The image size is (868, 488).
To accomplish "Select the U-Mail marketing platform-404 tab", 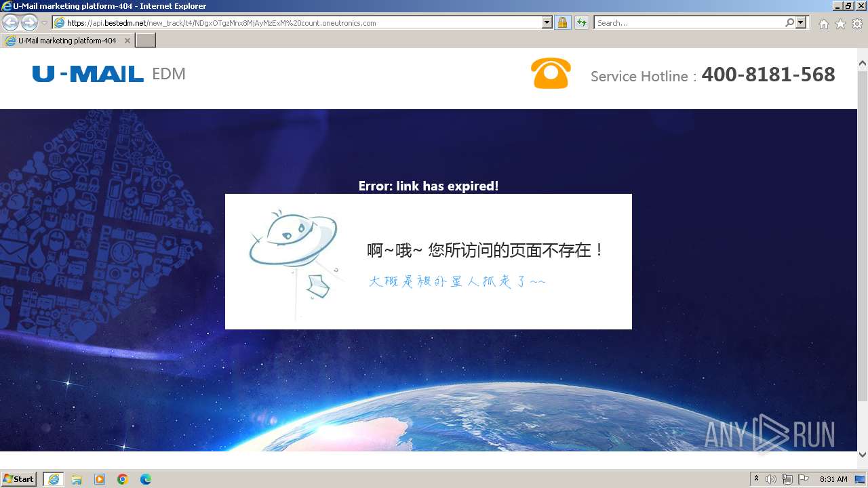I will [66, 41].
